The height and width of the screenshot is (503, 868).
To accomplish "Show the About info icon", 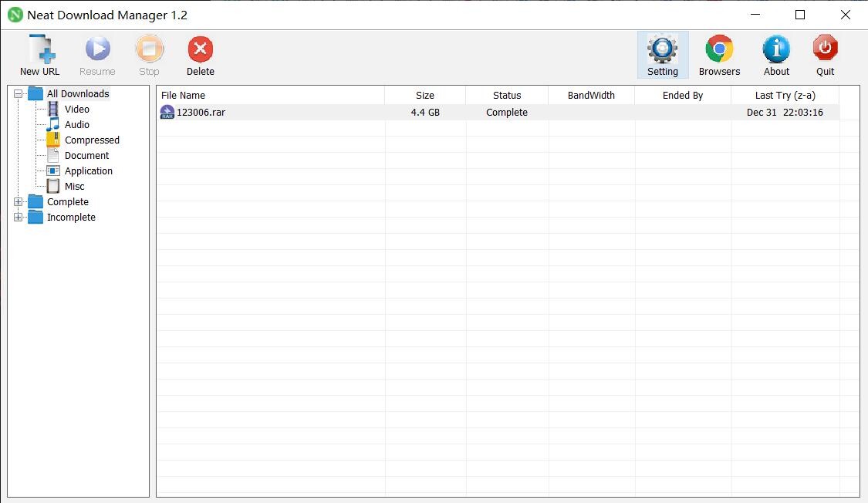I will [x=776, y=49].
